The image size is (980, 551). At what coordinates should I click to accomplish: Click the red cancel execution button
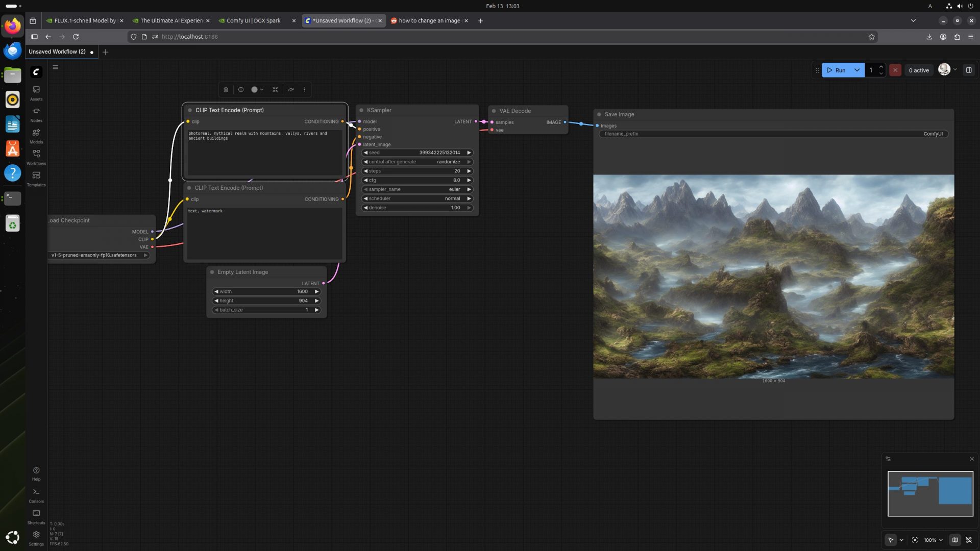(x=895, y=70)
